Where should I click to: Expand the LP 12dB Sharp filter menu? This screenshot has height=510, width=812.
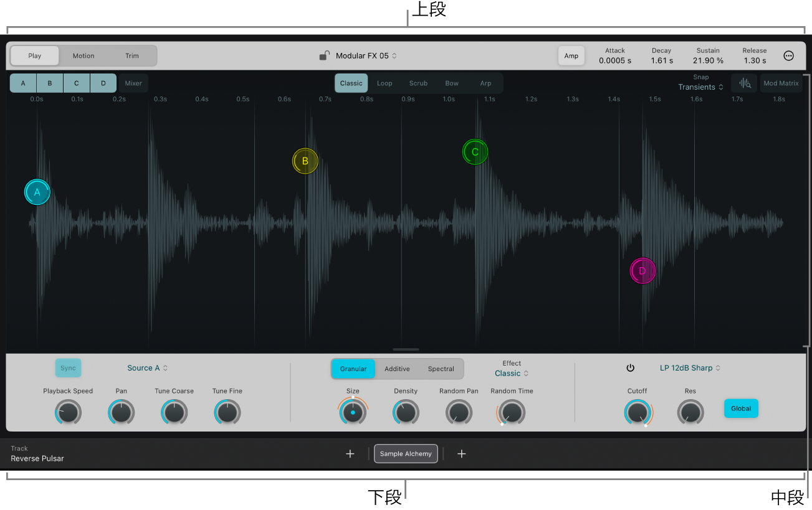[690, 368]
